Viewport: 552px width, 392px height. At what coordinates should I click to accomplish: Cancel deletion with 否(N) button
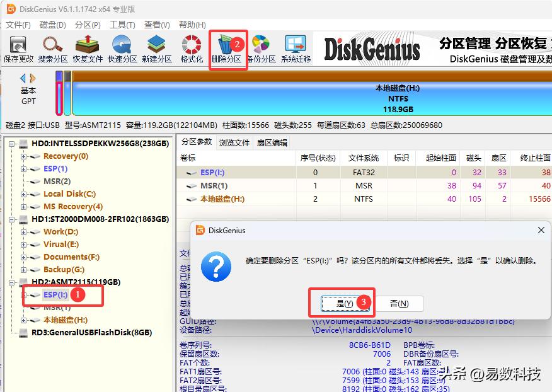400,304
